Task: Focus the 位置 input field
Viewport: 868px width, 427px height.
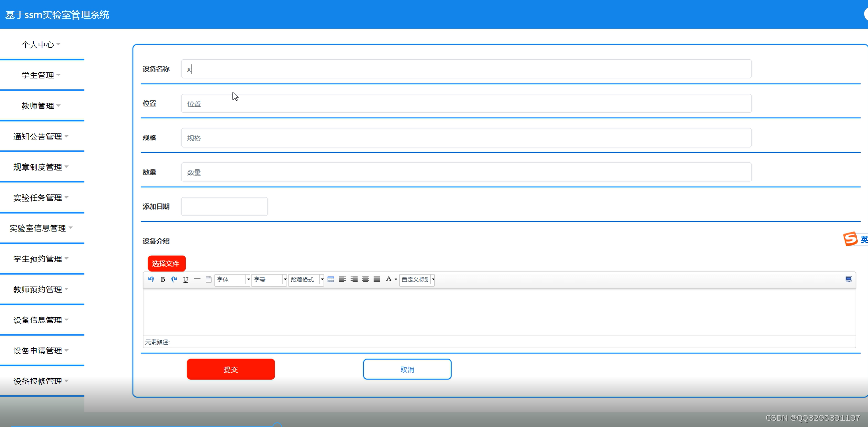Action: click(466, 103)
